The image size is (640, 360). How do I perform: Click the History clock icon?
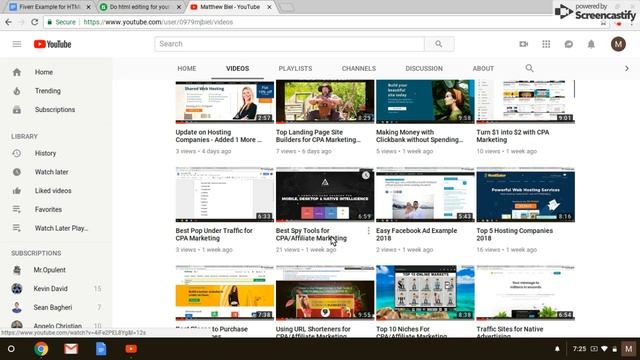(x=17, y=153)
